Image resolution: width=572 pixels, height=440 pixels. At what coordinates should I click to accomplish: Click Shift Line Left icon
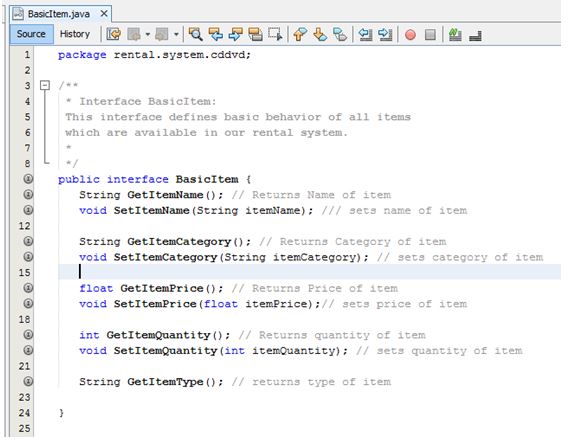[x=365, y=34]
